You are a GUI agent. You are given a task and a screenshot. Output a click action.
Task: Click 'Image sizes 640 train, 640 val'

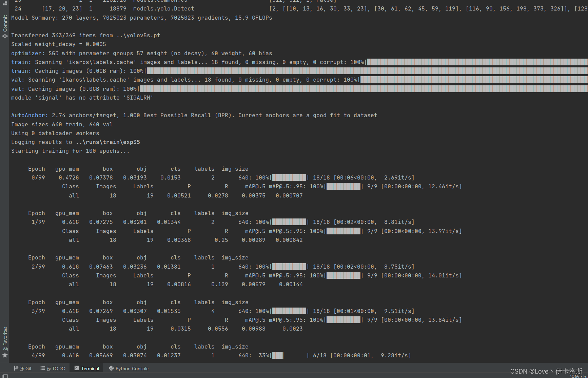62,124
